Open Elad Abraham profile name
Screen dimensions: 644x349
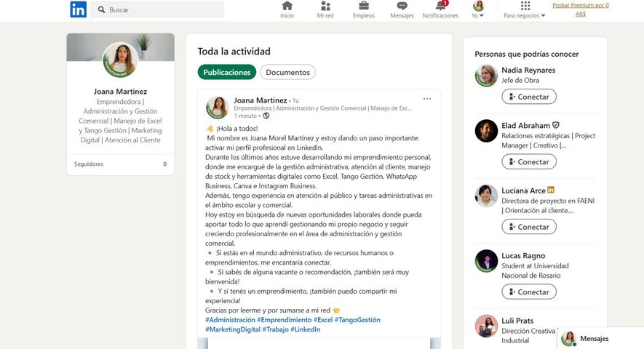tap(525, 126)
